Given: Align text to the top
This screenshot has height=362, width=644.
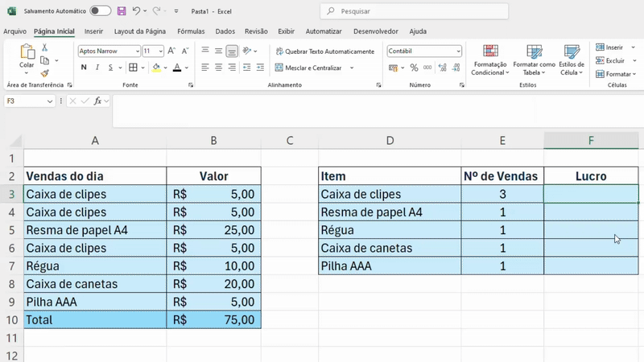Looking at the screenshot, I should 205,51.
